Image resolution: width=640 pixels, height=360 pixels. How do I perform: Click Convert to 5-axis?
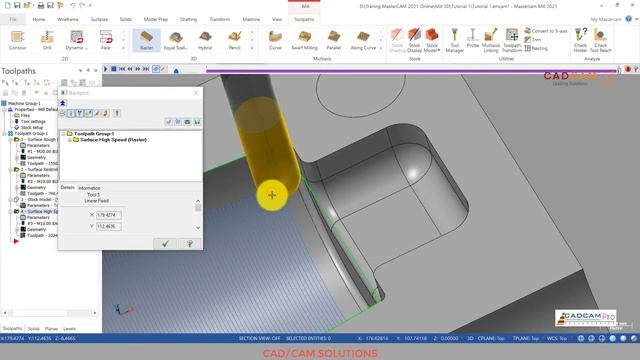pos(546,31)
